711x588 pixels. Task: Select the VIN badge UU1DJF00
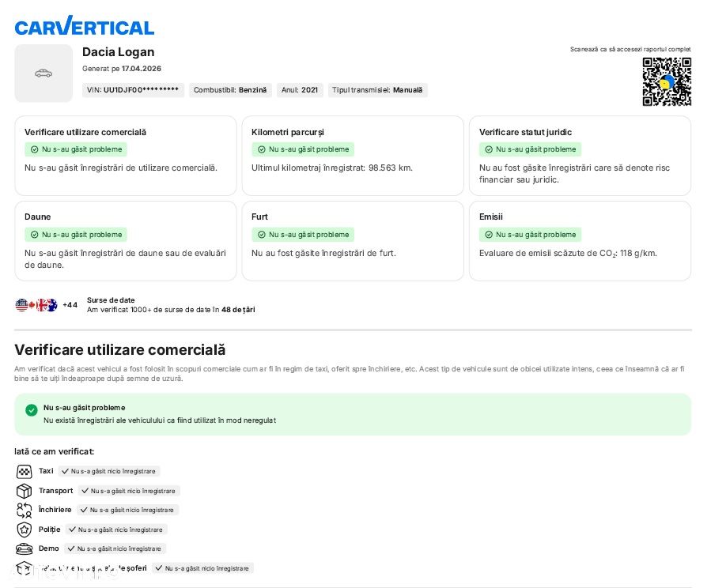point(133,90)
